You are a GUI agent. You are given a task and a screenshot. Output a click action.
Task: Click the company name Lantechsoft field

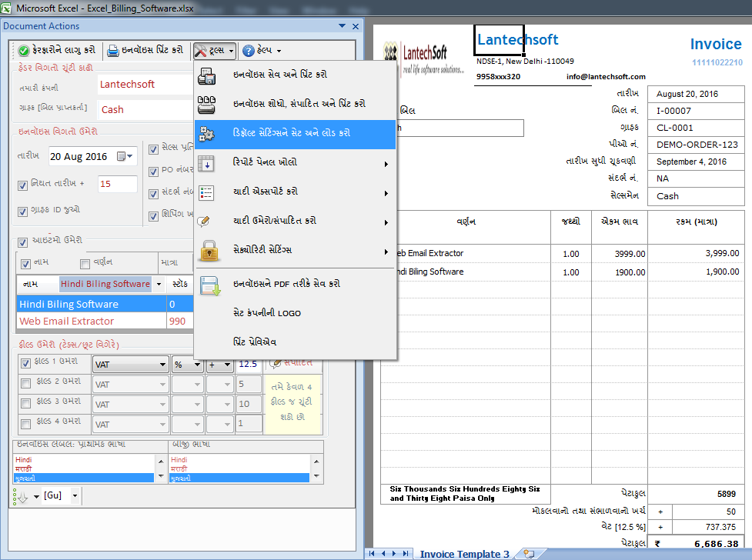145,85
